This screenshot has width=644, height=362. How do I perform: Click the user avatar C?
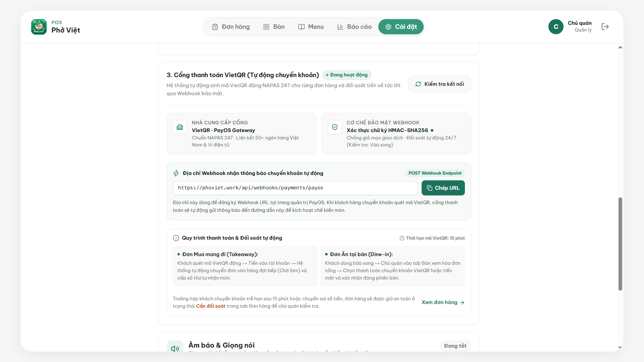click(556, 27)
